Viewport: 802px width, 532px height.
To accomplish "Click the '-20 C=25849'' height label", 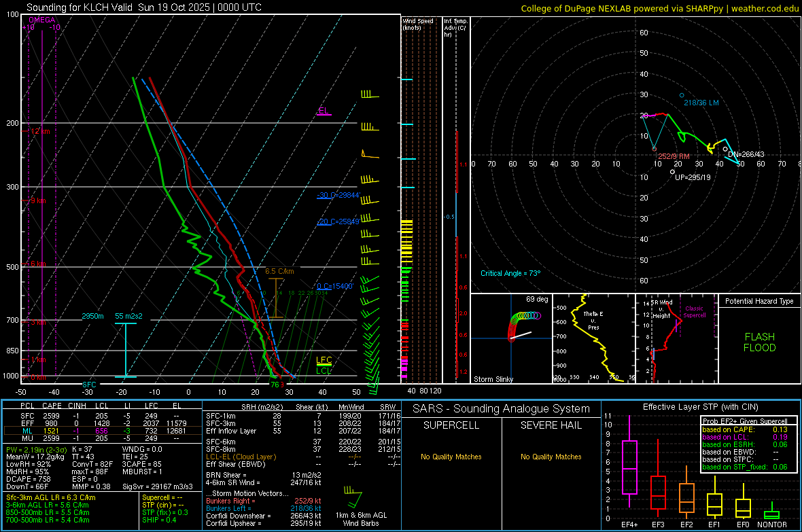I will [338, 221].
